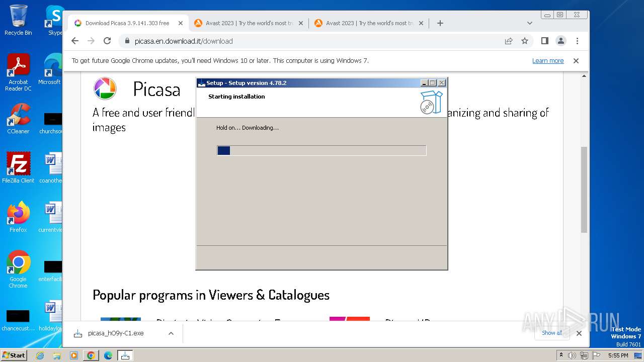Open the coanothe Word document on desktop
This screenshot has width=644, height=362.
[50, 168]
